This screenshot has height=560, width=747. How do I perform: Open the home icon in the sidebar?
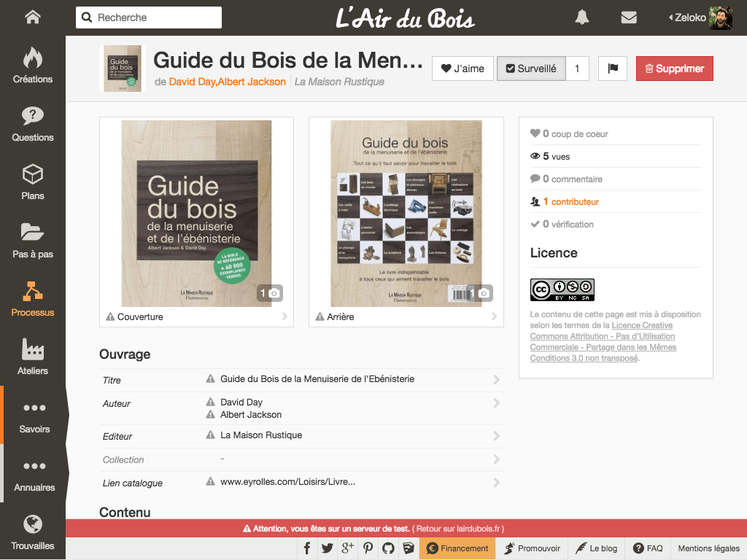click(32, 17)
